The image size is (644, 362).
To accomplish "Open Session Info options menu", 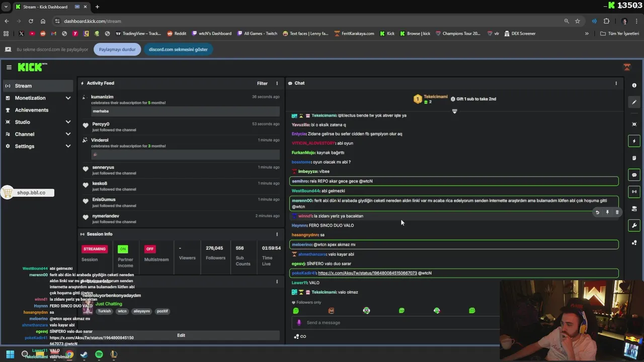I will (x=277, y=234).
